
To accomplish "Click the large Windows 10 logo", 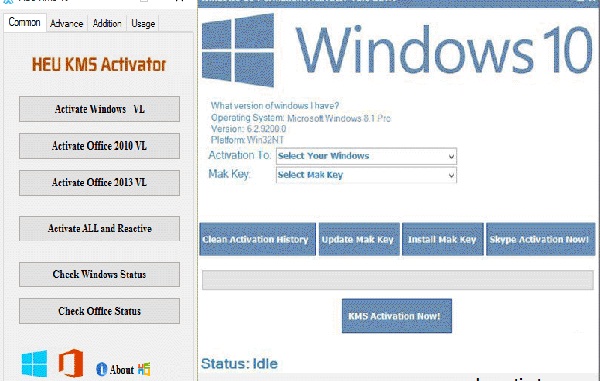I will (x=238, y=50).
